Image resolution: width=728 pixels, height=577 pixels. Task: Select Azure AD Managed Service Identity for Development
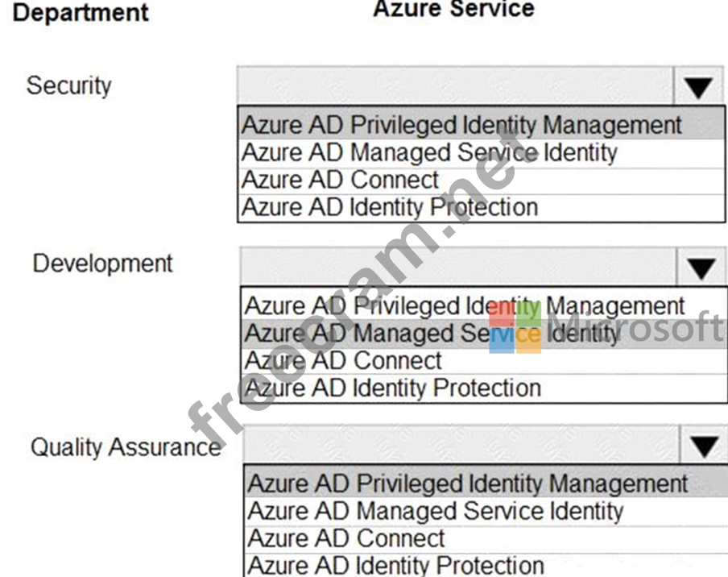(432, 333)
